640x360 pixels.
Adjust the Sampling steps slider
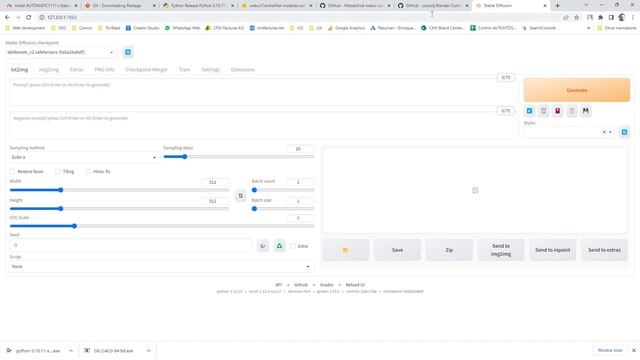tap(239, 157)
